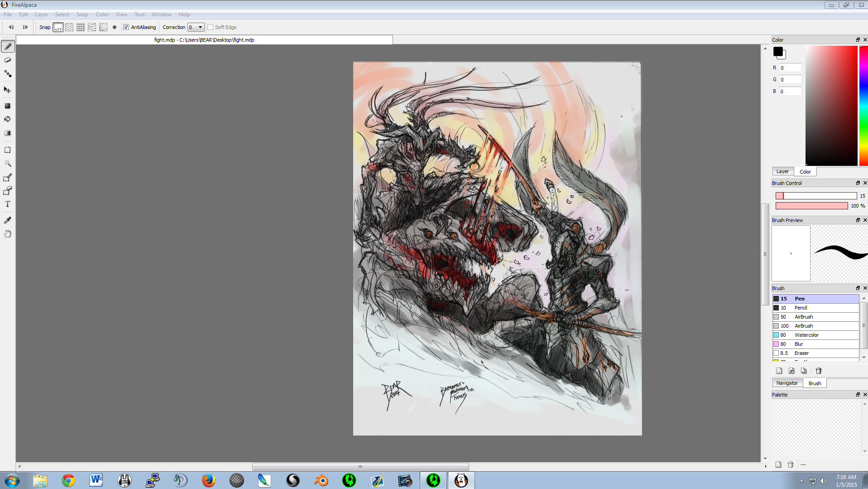Click the foreground black color swatch
The width and height of the screenshot is (868, 489).
(778, 52)
